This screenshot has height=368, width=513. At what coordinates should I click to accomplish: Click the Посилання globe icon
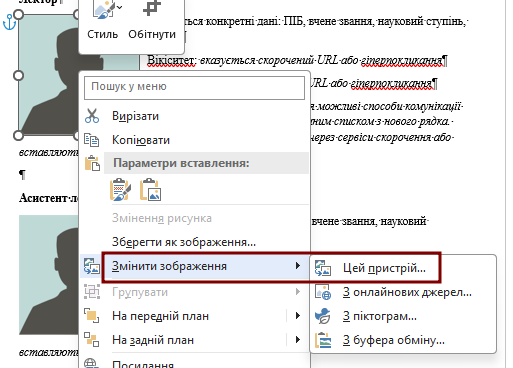(92, 363)
